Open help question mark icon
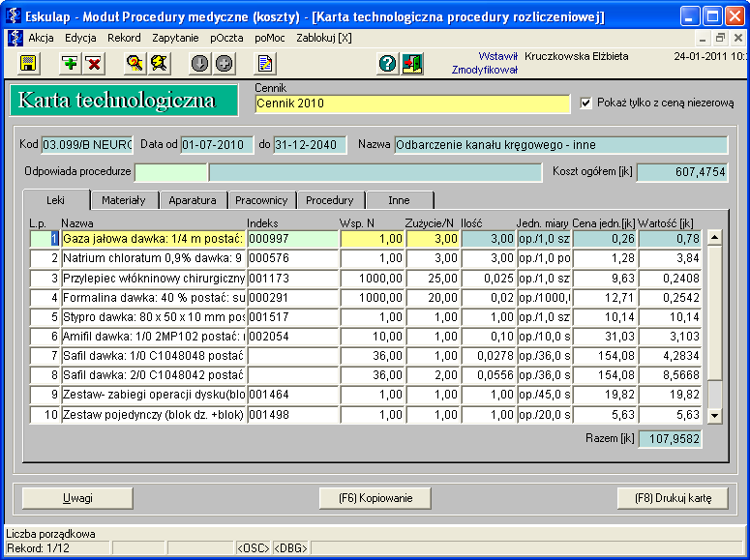 (x=387, y=63)
